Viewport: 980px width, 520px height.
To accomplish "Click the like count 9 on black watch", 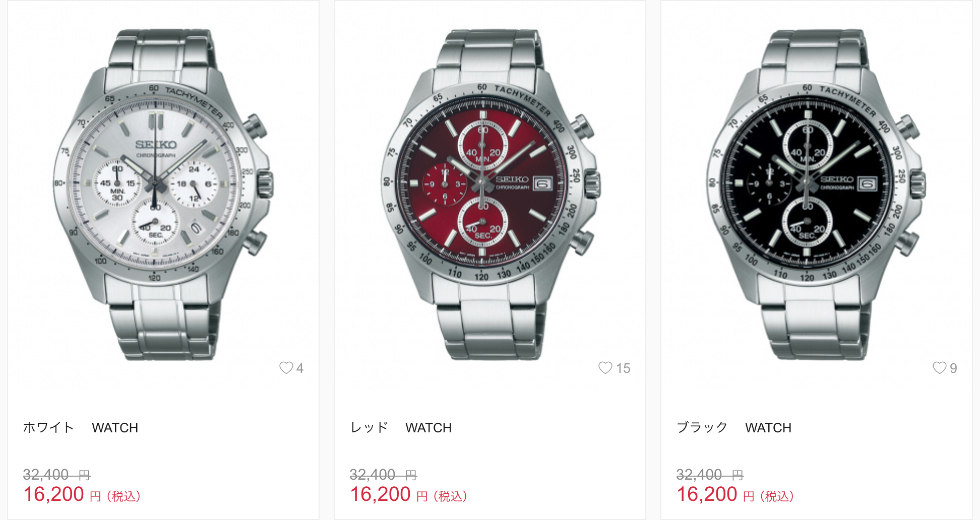I will click(x=953, y=368).
